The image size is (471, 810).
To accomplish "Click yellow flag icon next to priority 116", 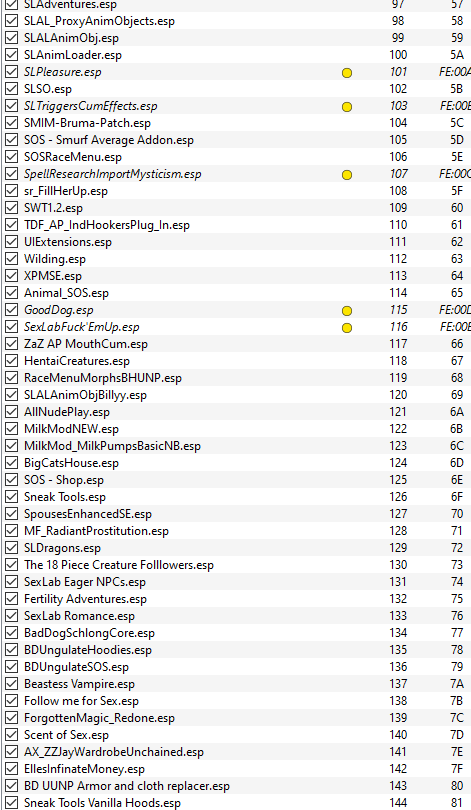I will 347,328.
